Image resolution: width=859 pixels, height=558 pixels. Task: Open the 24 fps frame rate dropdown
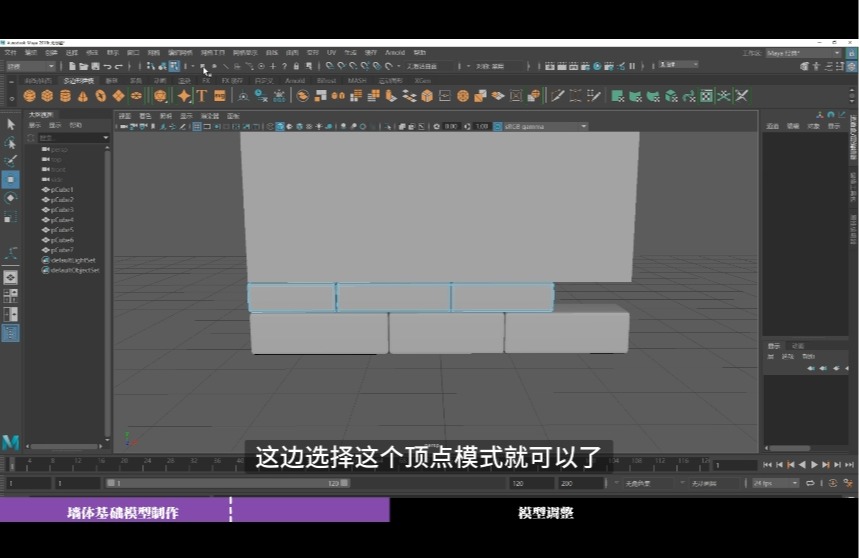775,483
